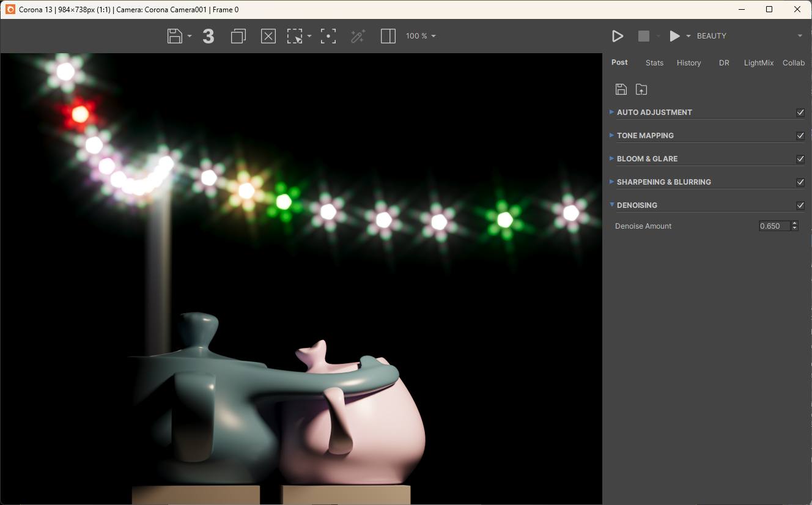
Task: Start render with the play button
Action: 618,36
